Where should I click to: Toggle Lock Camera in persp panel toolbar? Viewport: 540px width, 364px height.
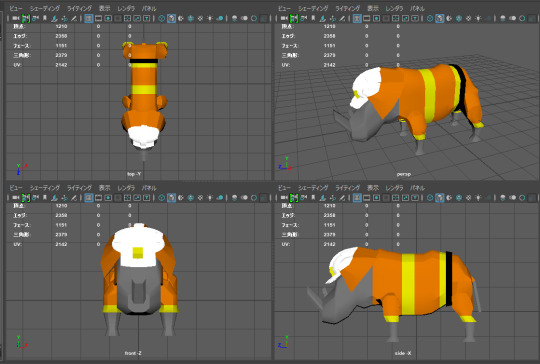(x=294, y=18)
